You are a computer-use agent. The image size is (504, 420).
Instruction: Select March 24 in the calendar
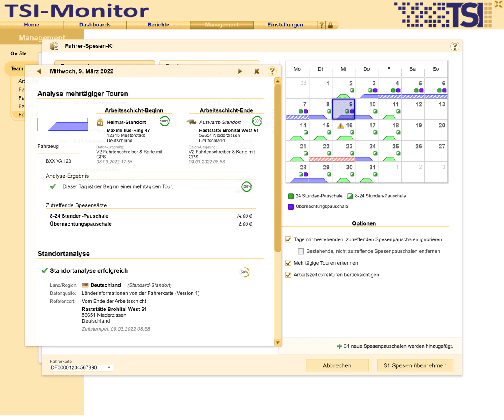coord(367,151)
